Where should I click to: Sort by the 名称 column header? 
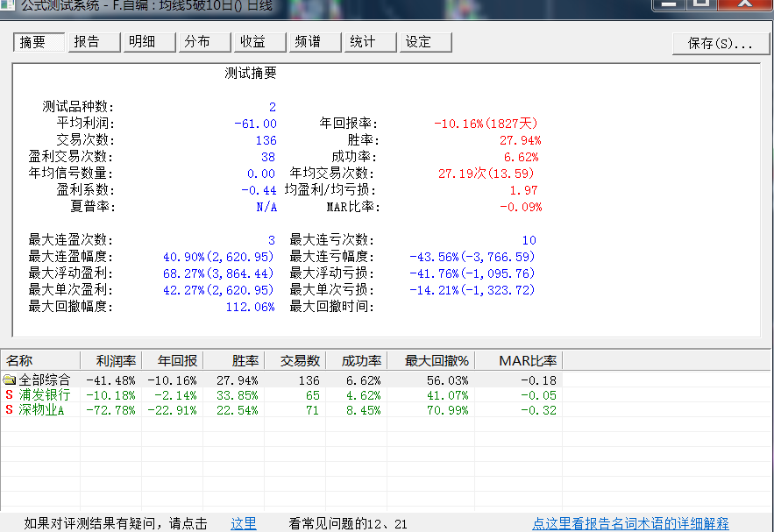[40, 361]
